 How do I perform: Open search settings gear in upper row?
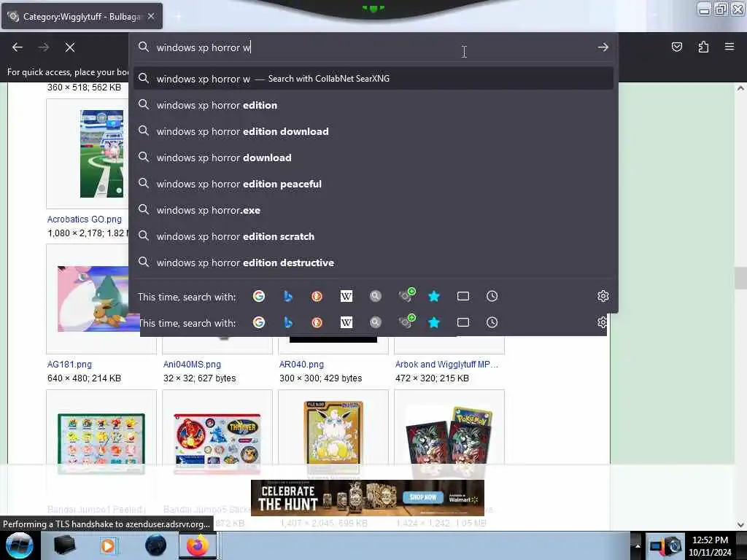coord(603,296)
